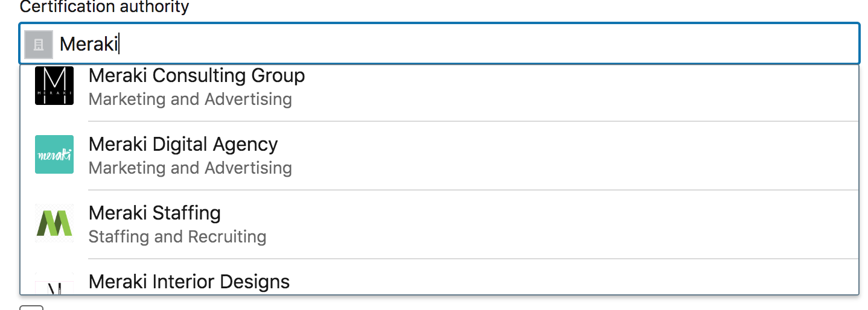
Task: Pick Meraki Staffing from the dropdown
Action: click(x=155, y=214)
